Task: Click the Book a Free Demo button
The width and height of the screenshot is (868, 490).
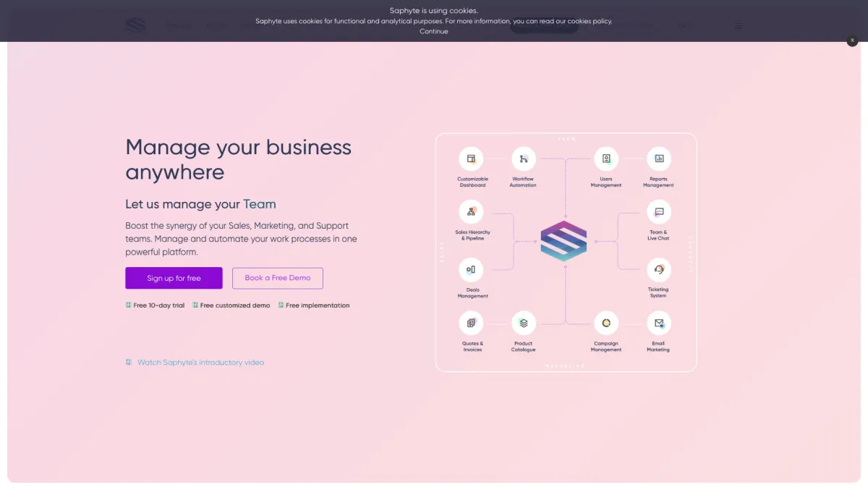Action: (278, 278)
